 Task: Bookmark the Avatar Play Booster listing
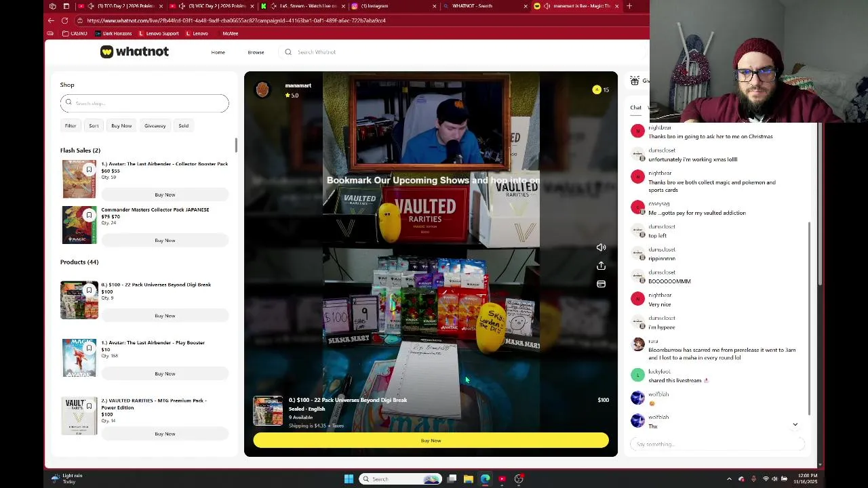tap(89, 348)
